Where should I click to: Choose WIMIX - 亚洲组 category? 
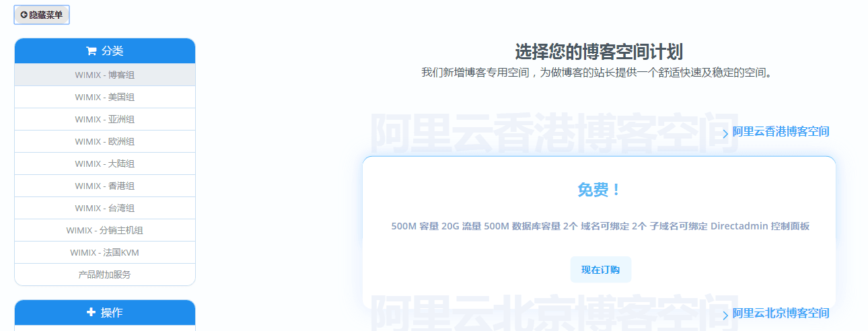pos(105,119)
